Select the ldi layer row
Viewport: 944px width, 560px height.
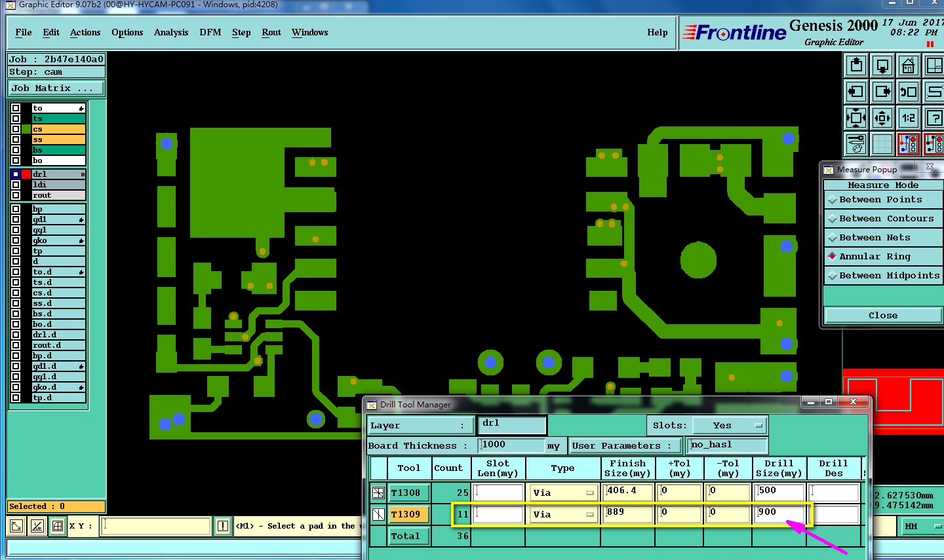point(59,185)
